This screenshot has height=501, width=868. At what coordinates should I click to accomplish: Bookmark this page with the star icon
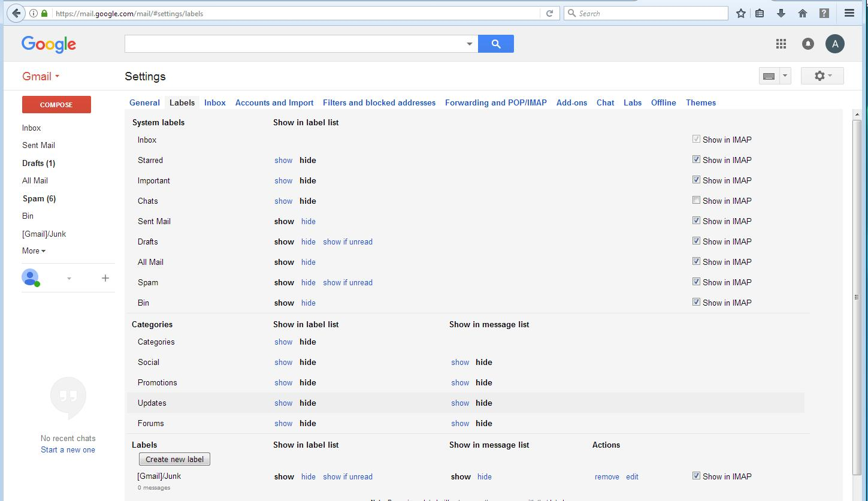click(x=741, y=13)
